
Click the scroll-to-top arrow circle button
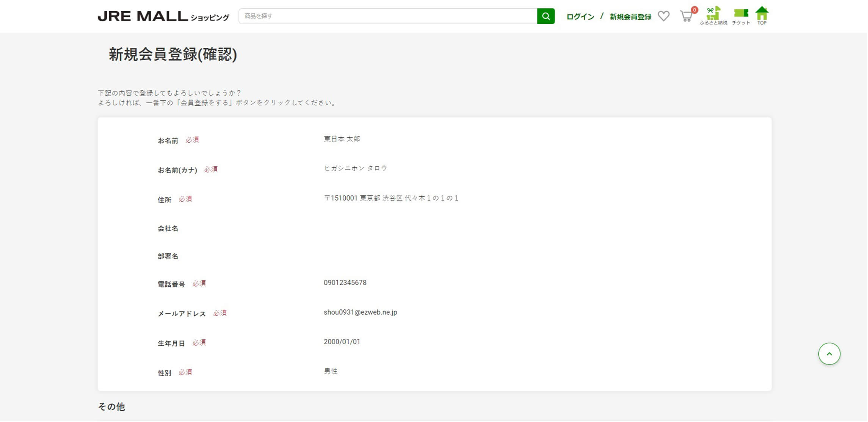[829, 354]
